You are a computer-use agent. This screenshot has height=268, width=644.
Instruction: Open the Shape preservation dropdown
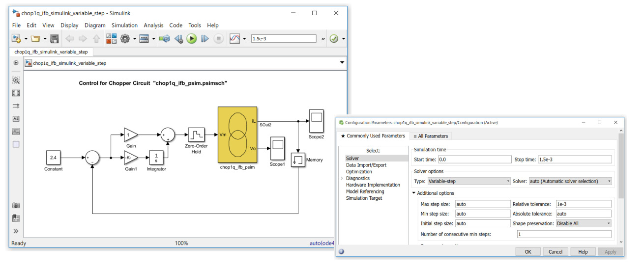click(584, 223)
